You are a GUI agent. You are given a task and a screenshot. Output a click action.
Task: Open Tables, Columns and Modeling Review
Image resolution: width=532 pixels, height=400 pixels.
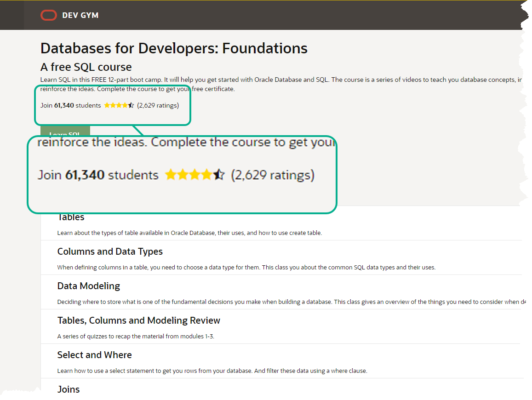tap(138, 320)
